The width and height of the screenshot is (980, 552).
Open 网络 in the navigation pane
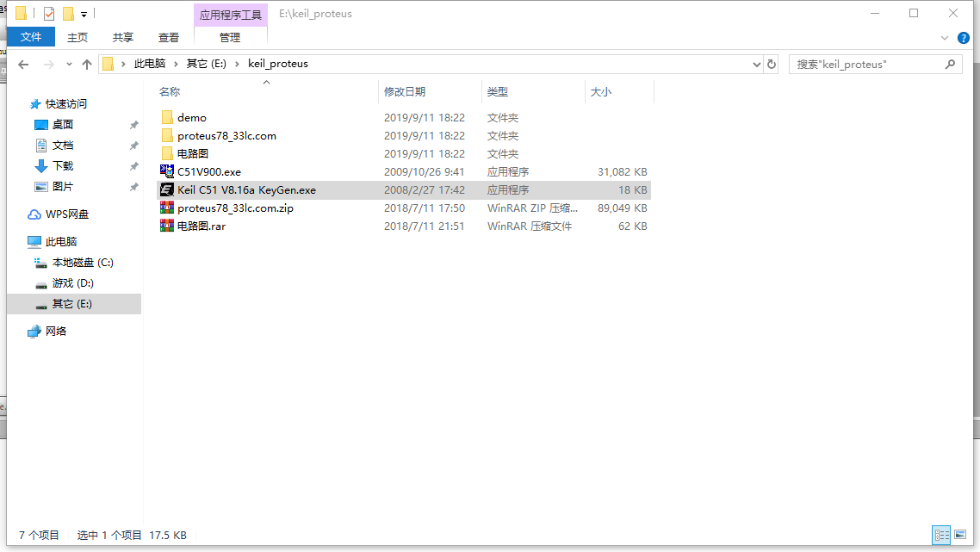55,332
